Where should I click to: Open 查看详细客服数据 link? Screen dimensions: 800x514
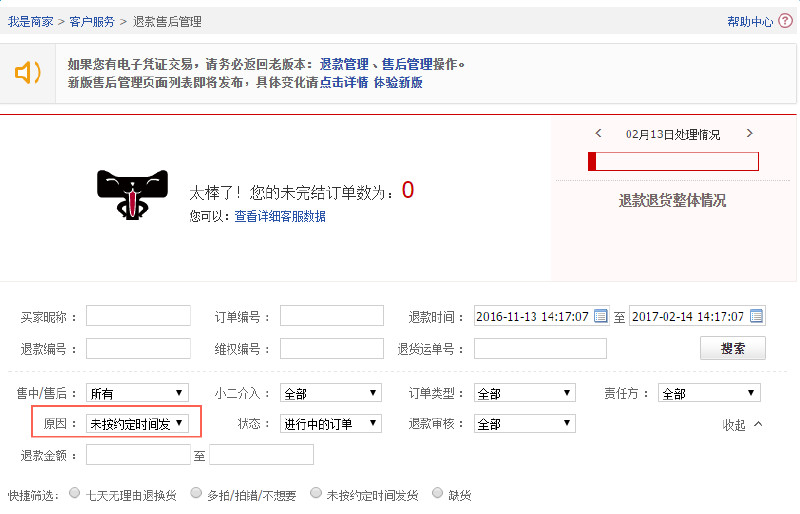click(280, 216)
